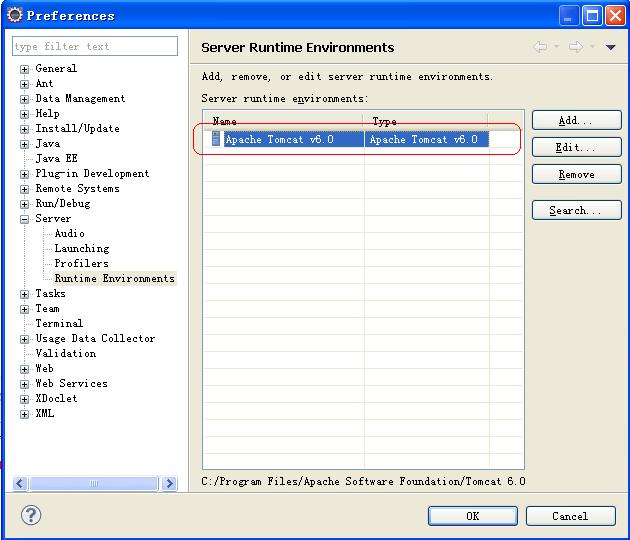Select Java EE preference page
Screen dimensions: 630x540
pos(56,158)
